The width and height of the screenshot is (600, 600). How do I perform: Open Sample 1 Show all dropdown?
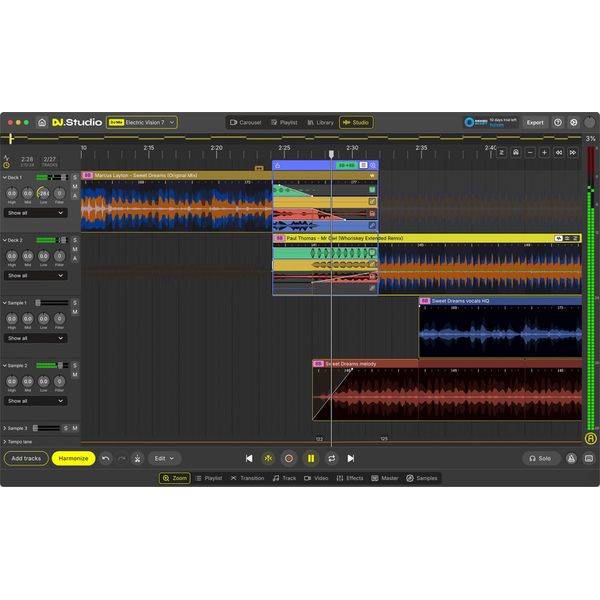tap(36, 338)
